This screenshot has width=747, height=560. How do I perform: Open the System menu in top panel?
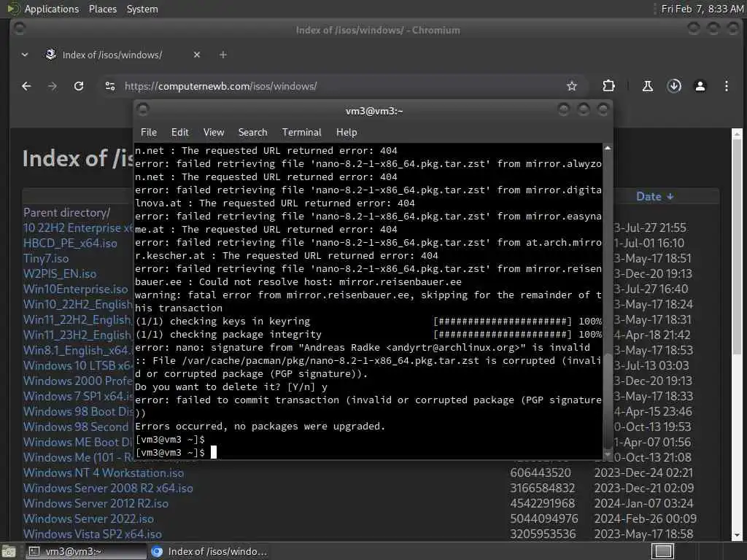coord(142,9)
